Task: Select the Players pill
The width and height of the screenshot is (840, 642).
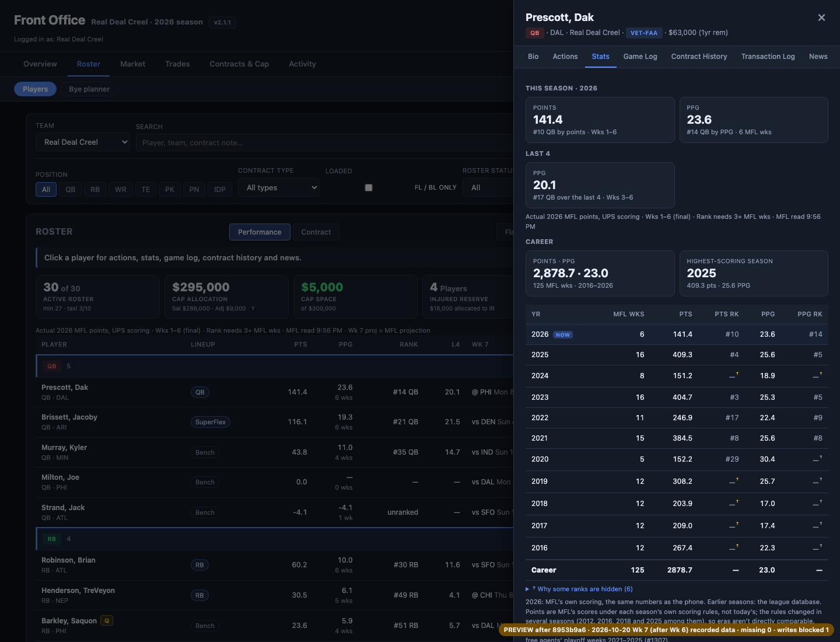Action: (x=35, y=89)
